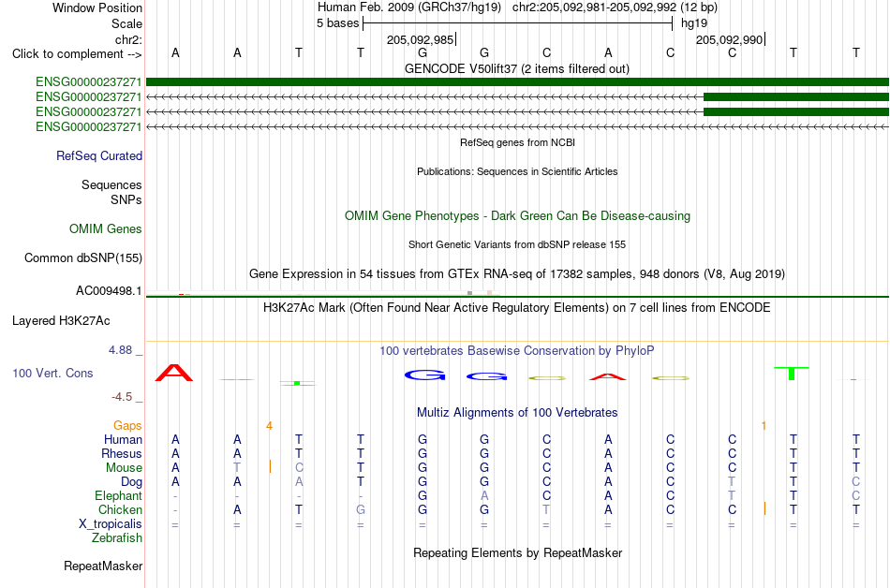Click the 205,092,985 coordinate marker
This screenshot has height=588, width=890.
pos(420,39)
